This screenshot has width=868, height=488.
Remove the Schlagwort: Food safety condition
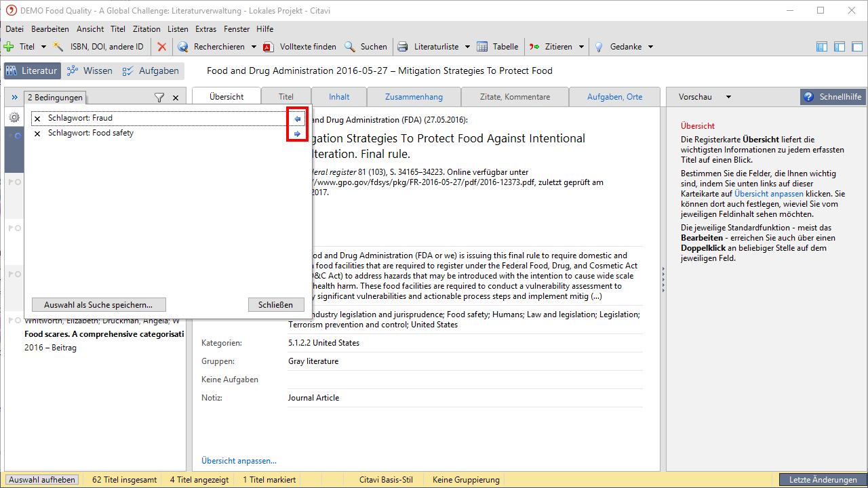click(x=37, y=134)
